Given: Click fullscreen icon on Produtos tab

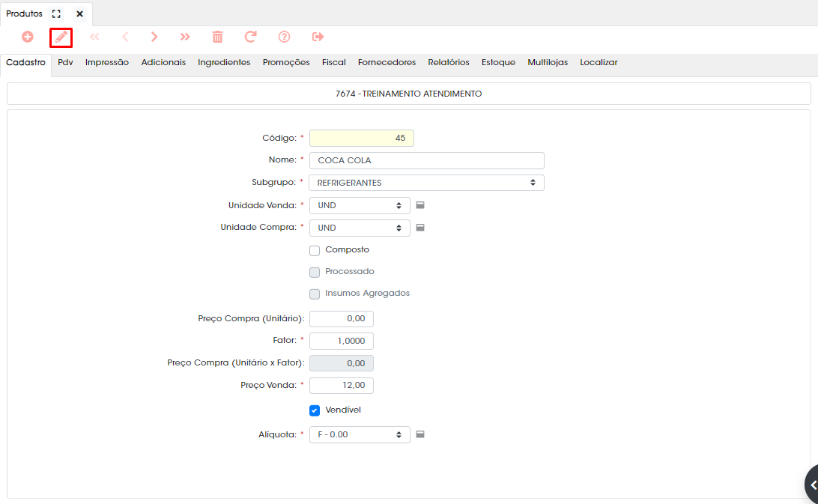Looking at the screenshot, I should pos(56,14).
